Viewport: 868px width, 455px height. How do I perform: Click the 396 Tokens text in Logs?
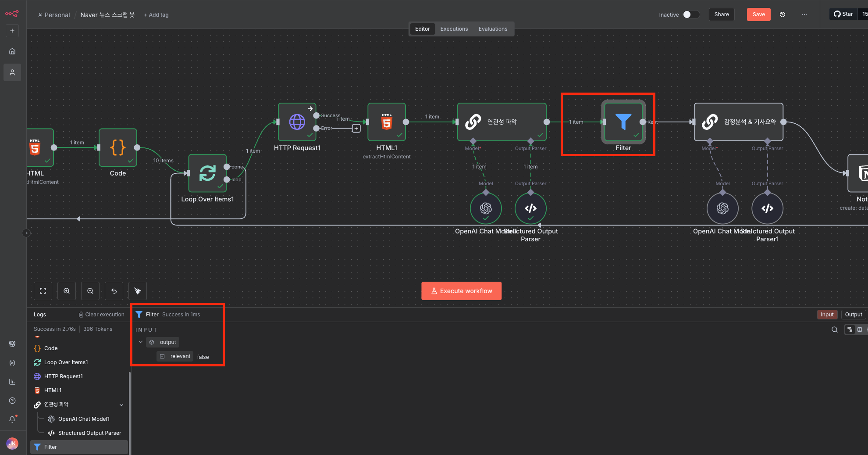coord(98,329)
